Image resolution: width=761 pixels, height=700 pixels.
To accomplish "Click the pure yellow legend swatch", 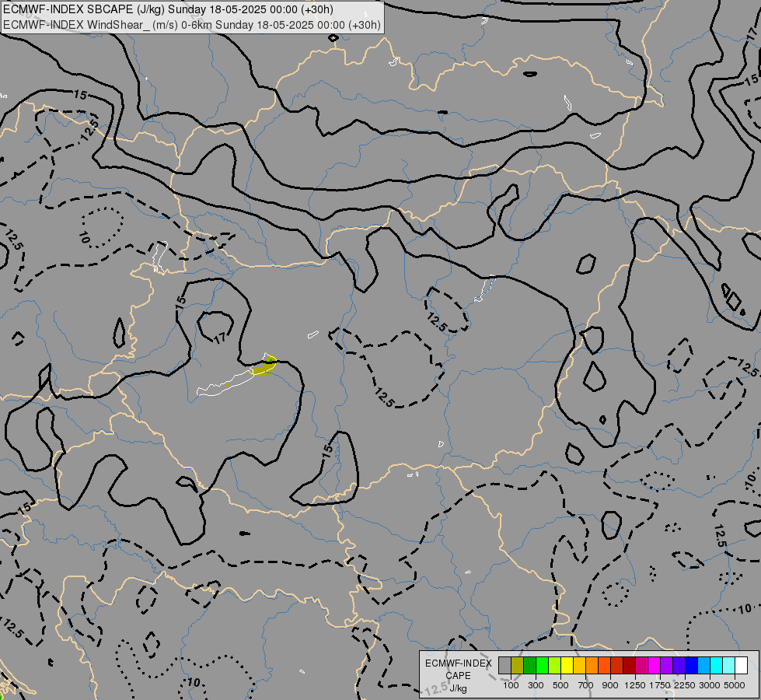I will [x=567, y=666].
